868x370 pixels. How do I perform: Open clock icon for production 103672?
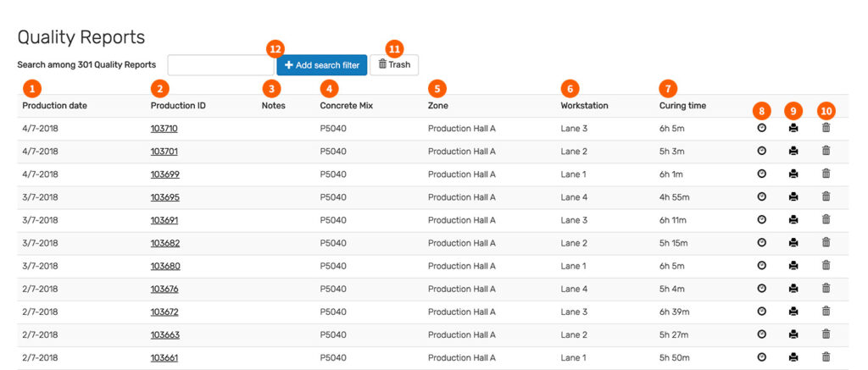click(762, 312)
